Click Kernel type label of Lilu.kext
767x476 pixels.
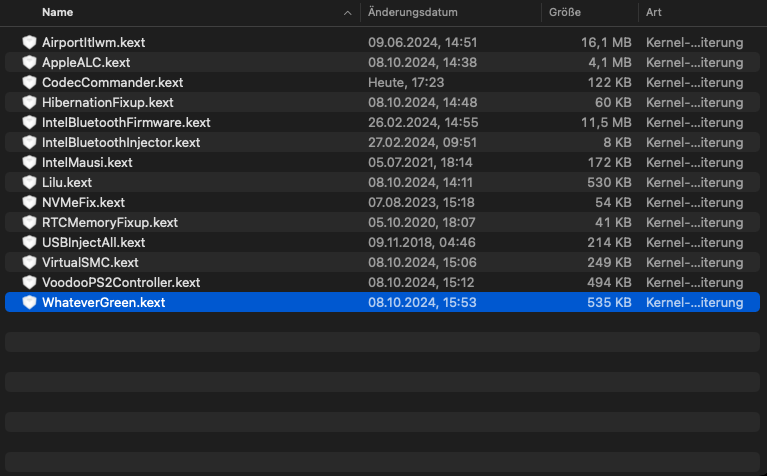694,183
